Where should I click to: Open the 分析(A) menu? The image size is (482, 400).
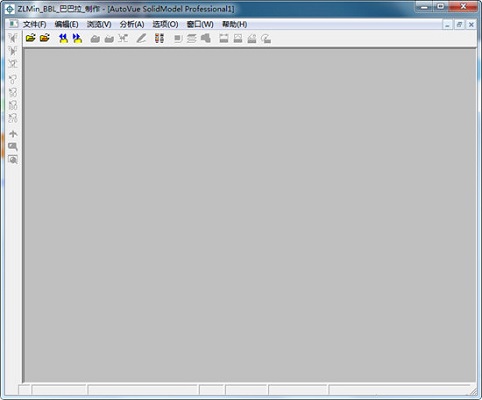point(132,24)
